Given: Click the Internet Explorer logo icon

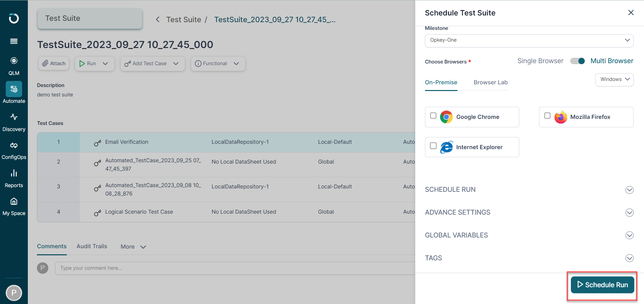Looking at the screenshot, I should coord(446,147).
